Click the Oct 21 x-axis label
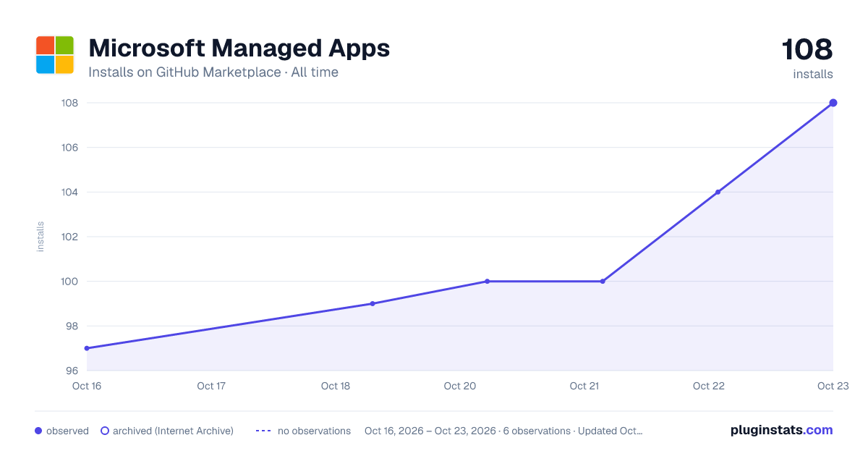The width and height of the screenshot is (868, 456). [584, 386]
